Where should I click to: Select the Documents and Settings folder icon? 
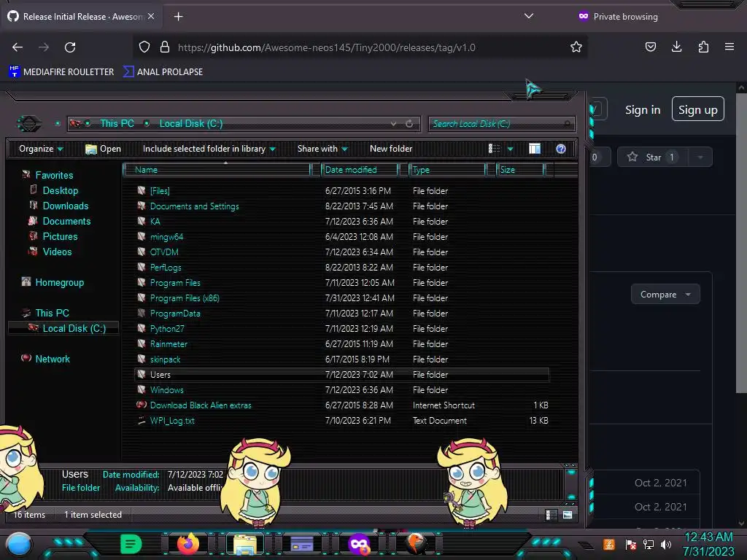click(142, 206)
